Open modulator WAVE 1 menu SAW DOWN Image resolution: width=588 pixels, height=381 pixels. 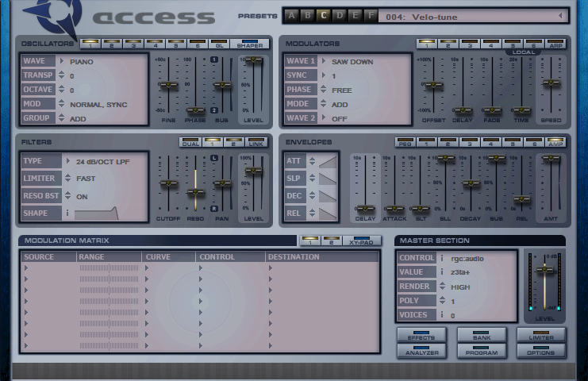324,61
